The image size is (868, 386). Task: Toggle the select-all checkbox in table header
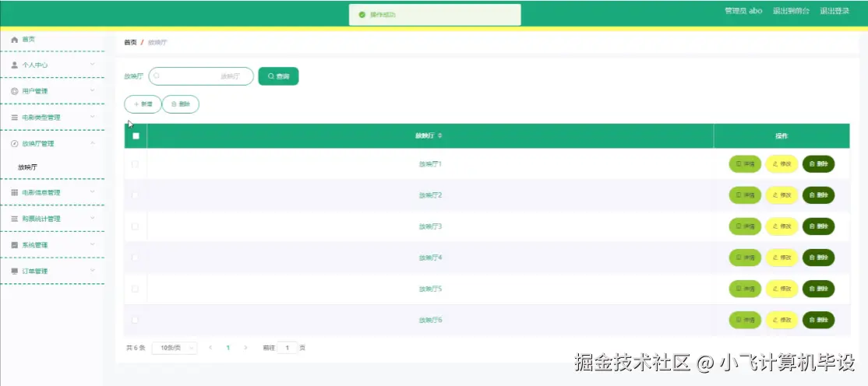point(136,136)
